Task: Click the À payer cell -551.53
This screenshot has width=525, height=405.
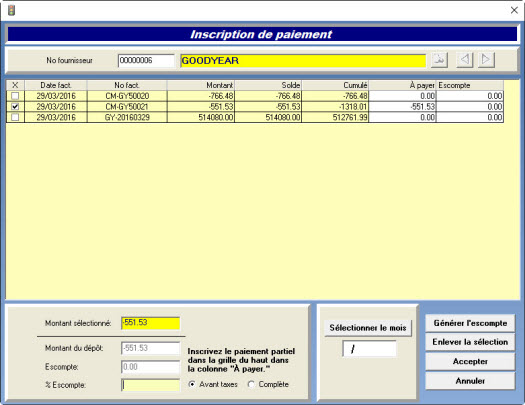Action: (x=402, y=107)
